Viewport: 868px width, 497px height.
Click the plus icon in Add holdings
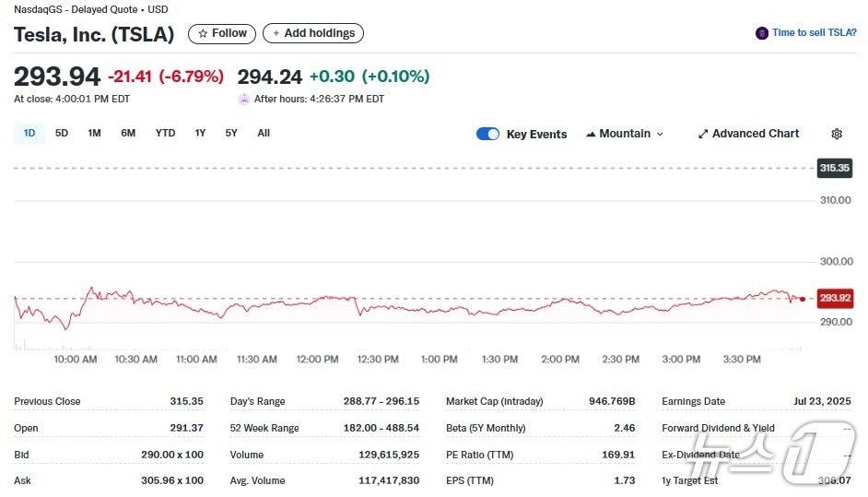tap(276, 33)
